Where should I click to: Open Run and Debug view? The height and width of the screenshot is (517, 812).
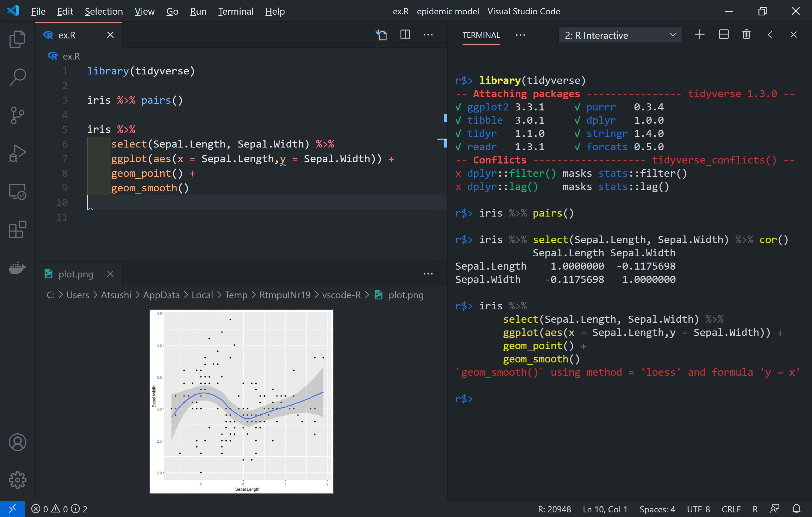[x=17, y=153]
